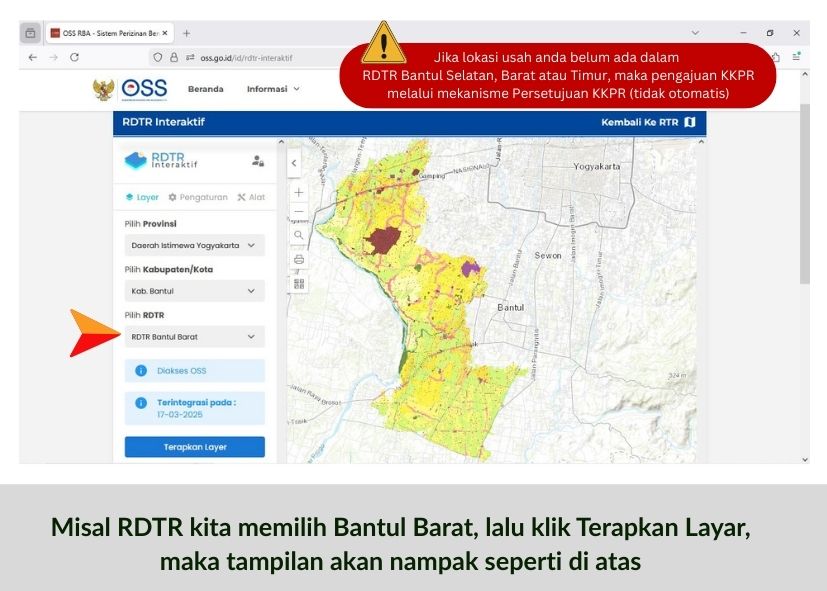Open the RDTR Bantul Barat dropdown
Viewport: 827px width, 591px height.
pyautogui.click(x=195, y=337)
